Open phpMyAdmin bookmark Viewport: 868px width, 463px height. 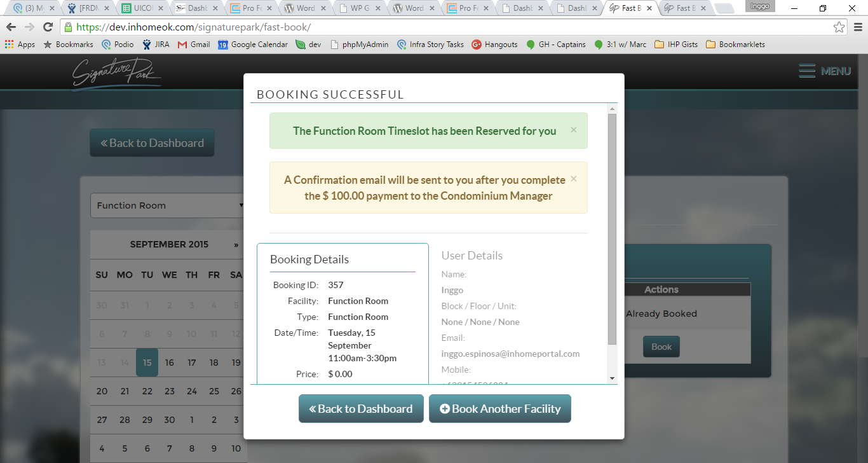coord(360,45)
